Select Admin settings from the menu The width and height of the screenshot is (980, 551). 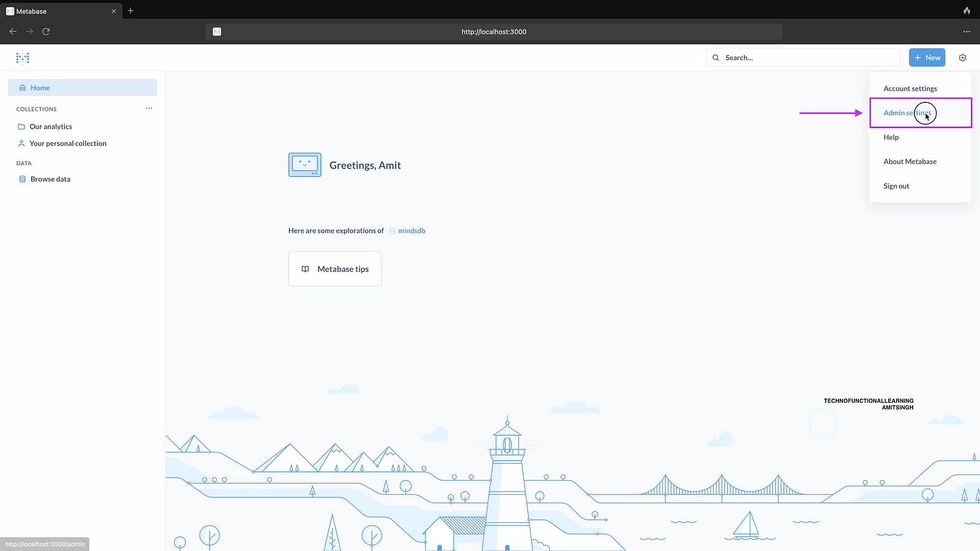coord(907,113)
